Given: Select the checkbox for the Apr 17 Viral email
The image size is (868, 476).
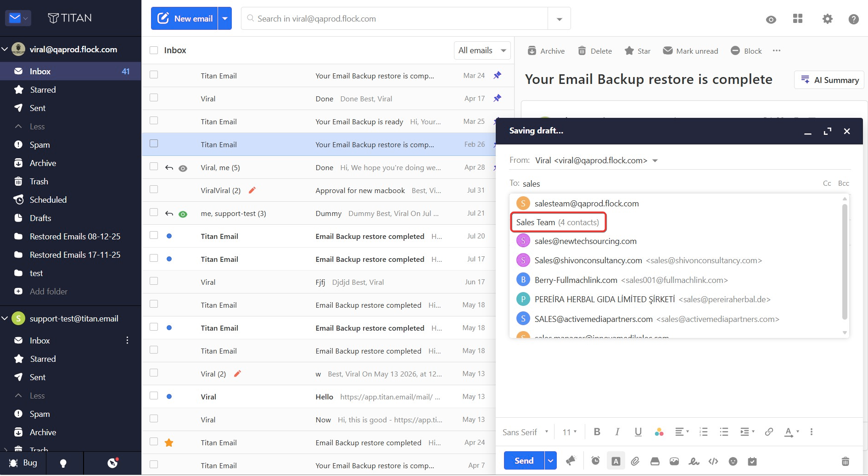Looking at the screenshot, I should point(154,98).
